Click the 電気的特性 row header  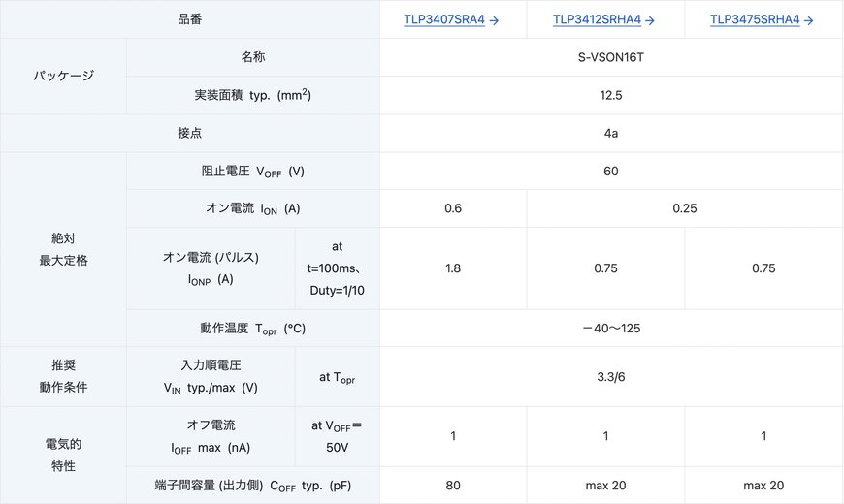[63, 455]
